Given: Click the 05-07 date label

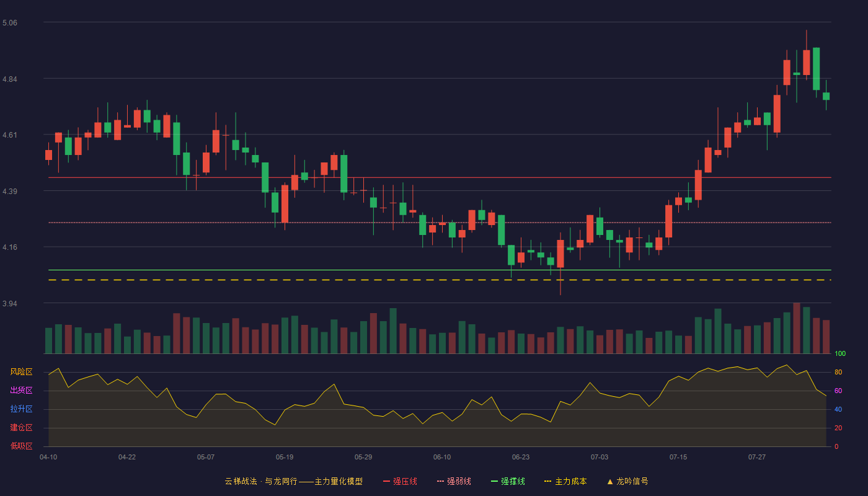Looking at the screenshot, I should (206, 457).
